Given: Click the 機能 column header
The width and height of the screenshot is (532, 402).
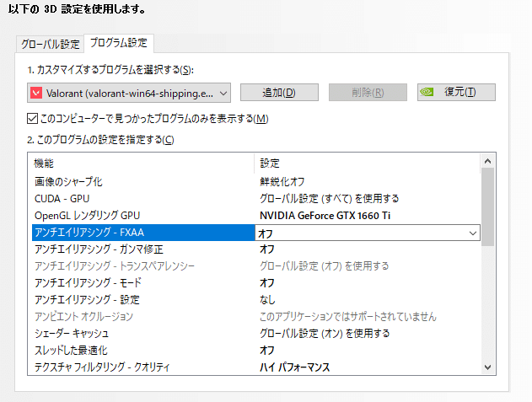Looking at the screenshot, I should (x=44, y=163).
